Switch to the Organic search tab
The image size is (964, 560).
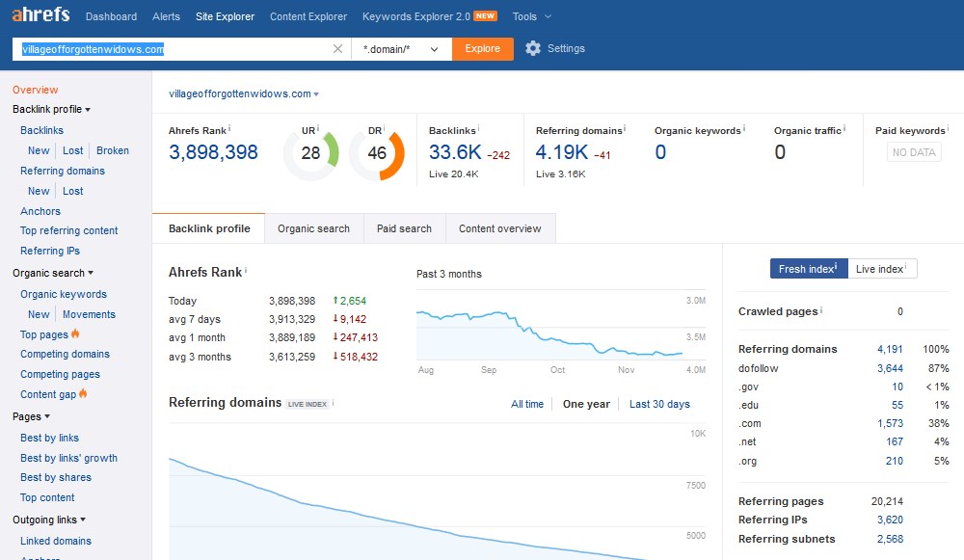(313, 228)
